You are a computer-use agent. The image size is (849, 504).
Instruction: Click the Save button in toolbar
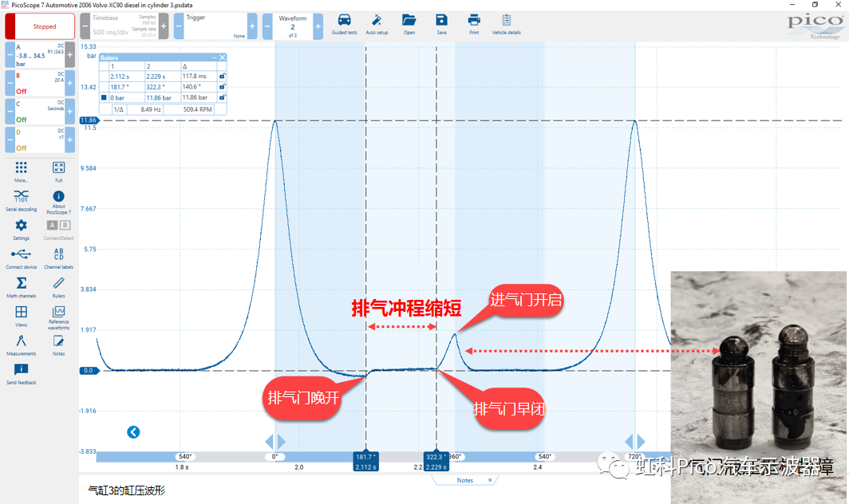click(x=442, y=25)
